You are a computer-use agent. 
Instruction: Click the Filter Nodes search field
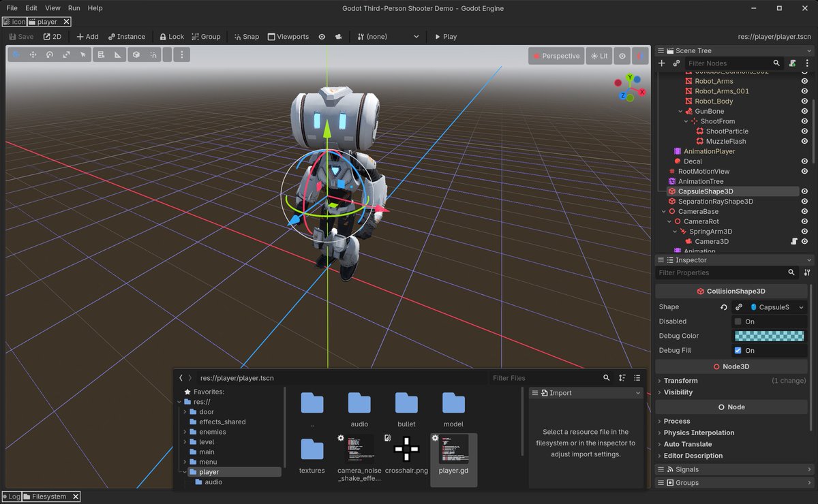click(734, 63)
